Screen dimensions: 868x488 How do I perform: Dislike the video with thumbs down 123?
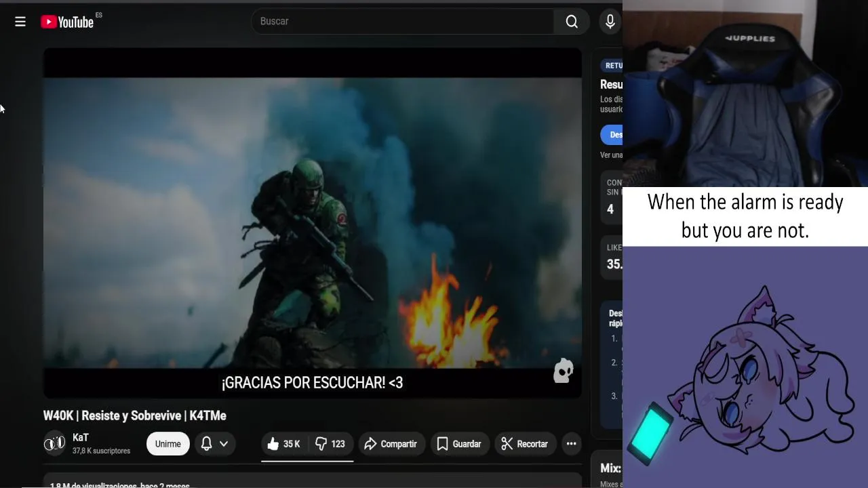tap(330, 444)
